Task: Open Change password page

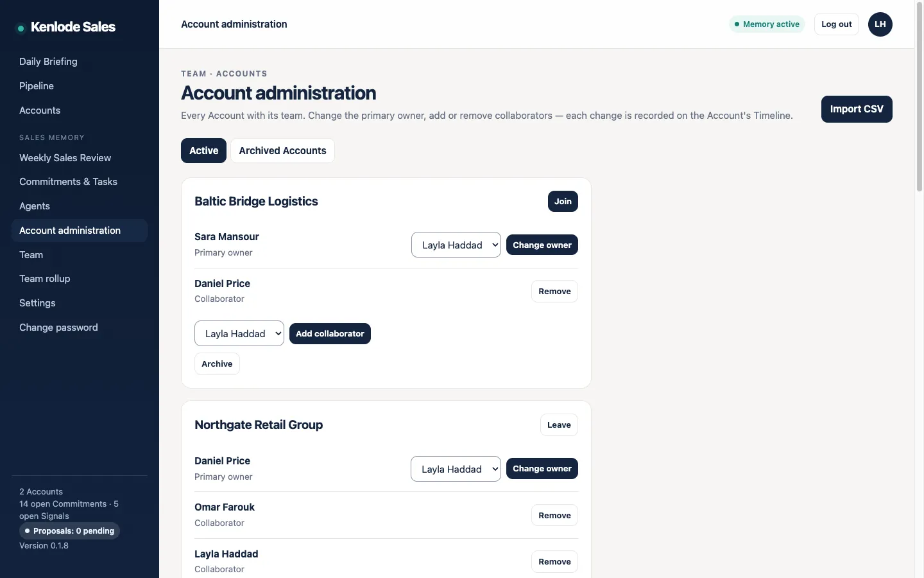Action: point(80,328)
